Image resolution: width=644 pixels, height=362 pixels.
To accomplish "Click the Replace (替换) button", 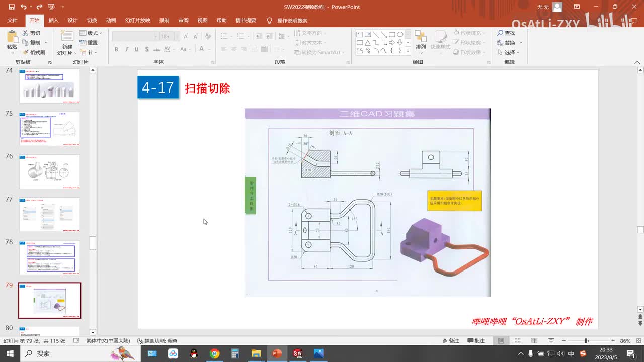I will tap(507, 43).
